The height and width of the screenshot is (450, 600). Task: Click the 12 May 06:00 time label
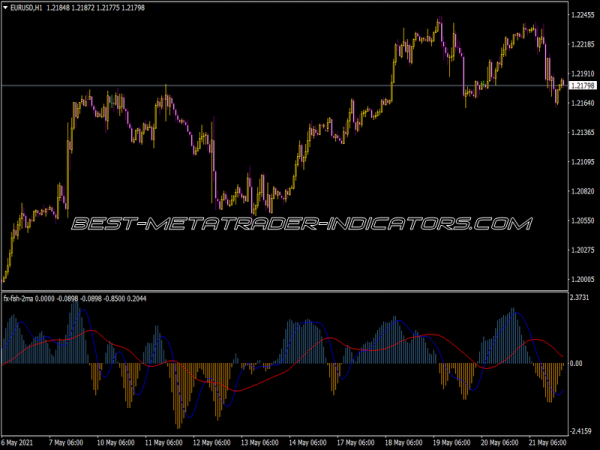pos(210,441)
